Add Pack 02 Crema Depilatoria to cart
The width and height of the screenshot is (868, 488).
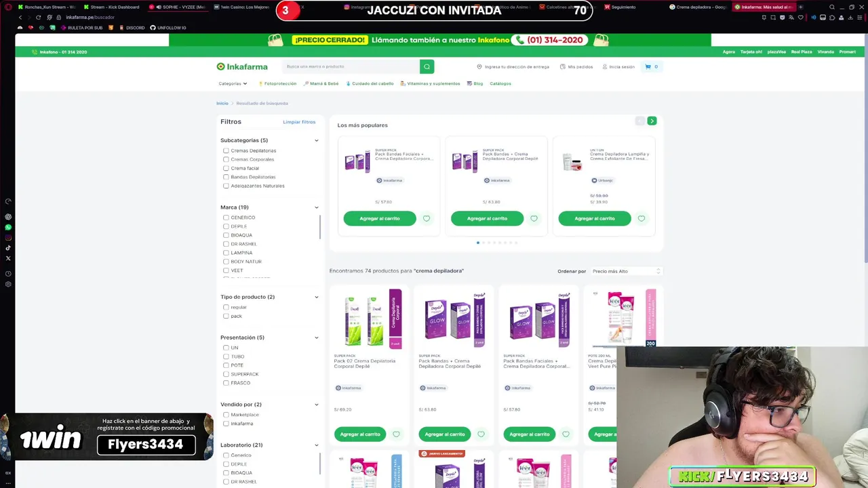(x=360, y=434)
